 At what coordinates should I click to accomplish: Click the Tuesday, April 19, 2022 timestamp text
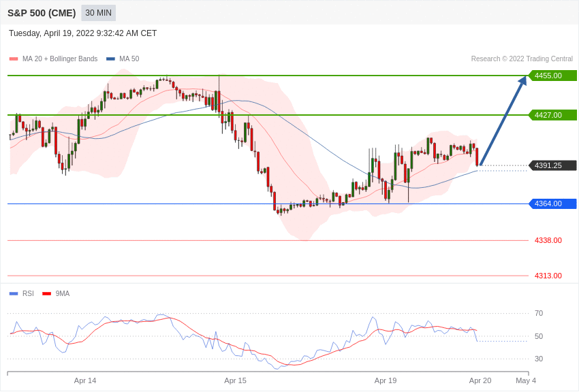click(82, 33)
